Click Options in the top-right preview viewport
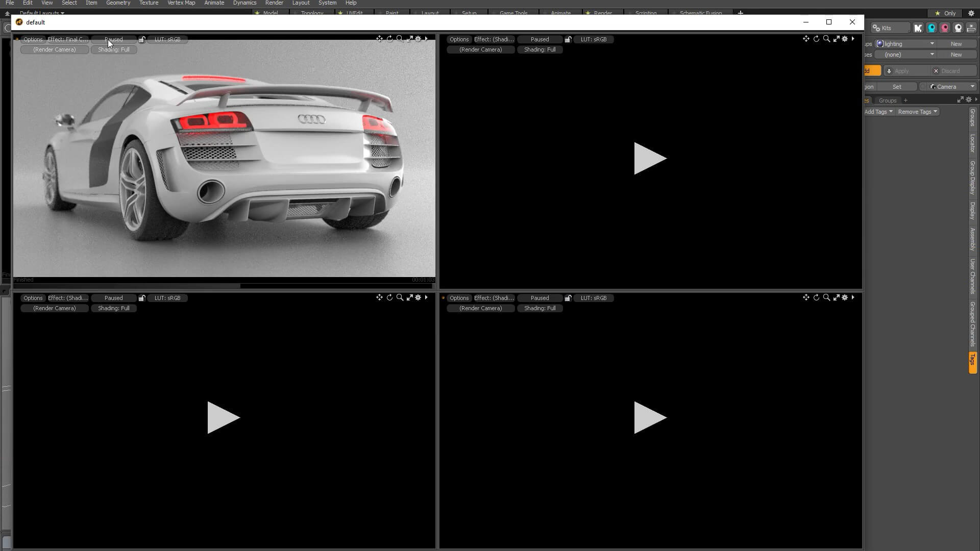Image resolution: width=980 pixels, height=551 pixels. pos(459,39)
